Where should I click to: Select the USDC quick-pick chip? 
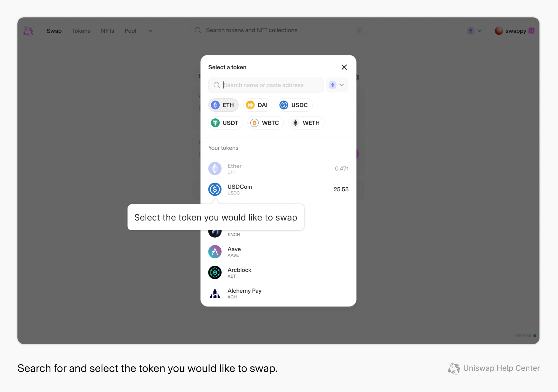tap(295, 105)
